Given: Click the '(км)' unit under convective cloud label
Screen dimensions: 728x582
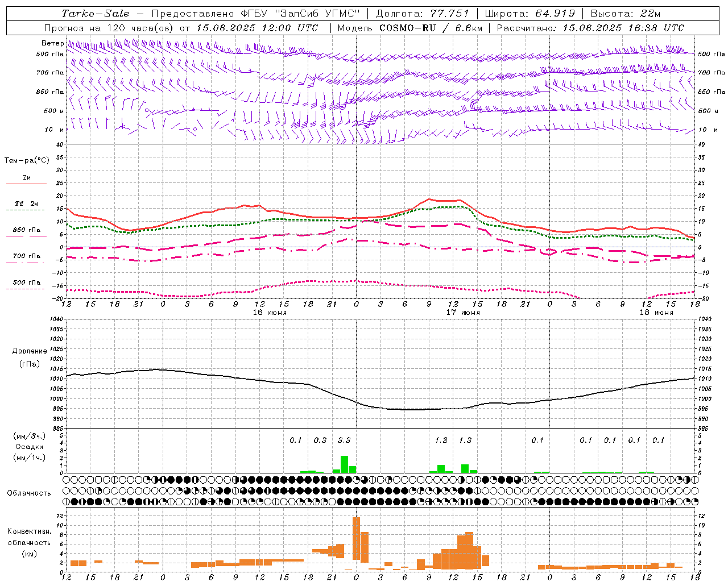Looking at the screenshot, I should [30, 554].
